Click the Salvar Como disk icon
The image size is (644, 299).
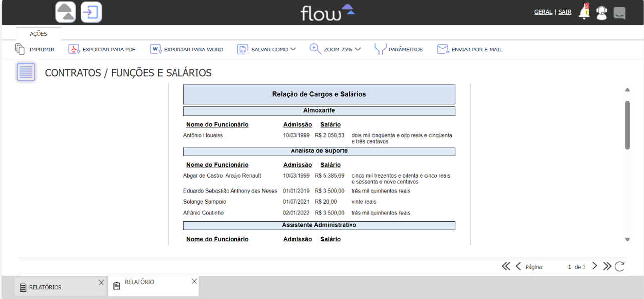click(242, 49)
